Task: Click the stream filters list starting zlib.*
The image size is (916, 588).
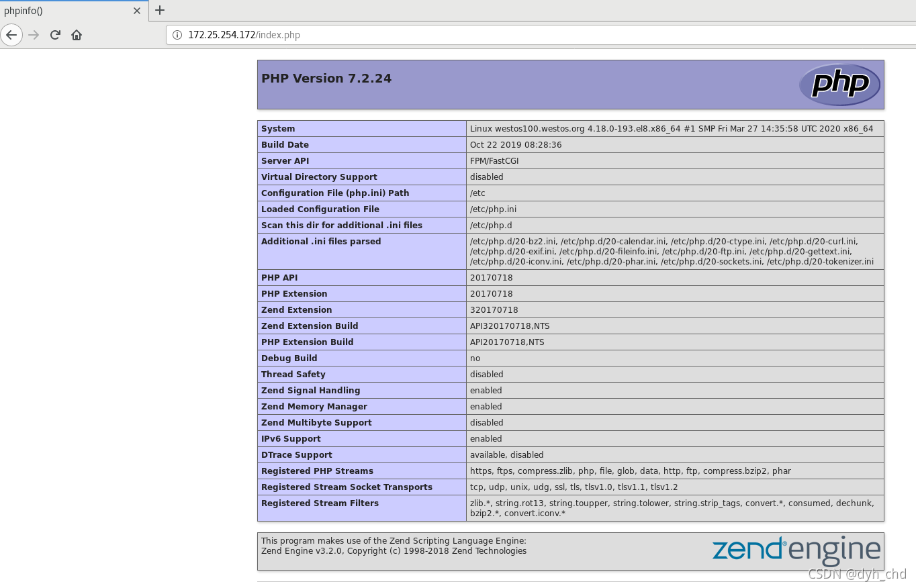Action: pos(672,508)
